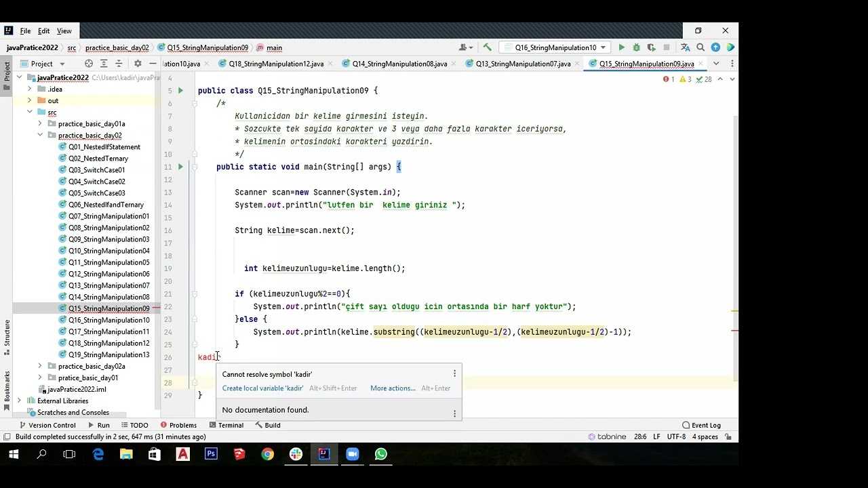Close the Q15_StringManipulation09.java tab
Image resolution: width=868 pixels, height=488 pixels.
click(701, 64)
